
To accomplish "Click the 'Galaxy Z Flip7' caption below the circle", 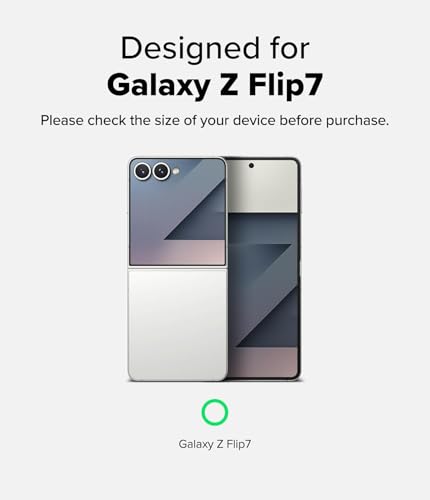I will 215,444.
